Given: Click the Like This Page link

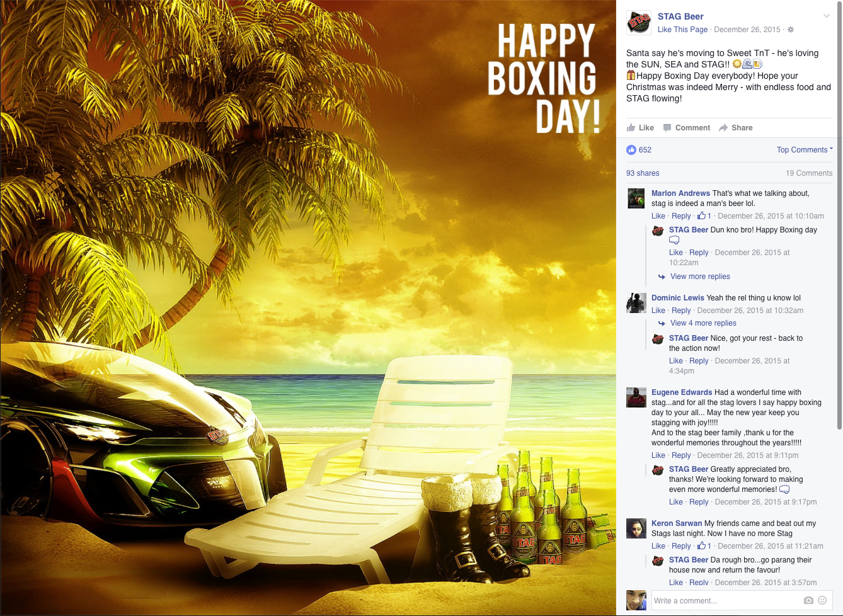Looking at the screenshot, I should pyautogui.click(x=682, y=30).
